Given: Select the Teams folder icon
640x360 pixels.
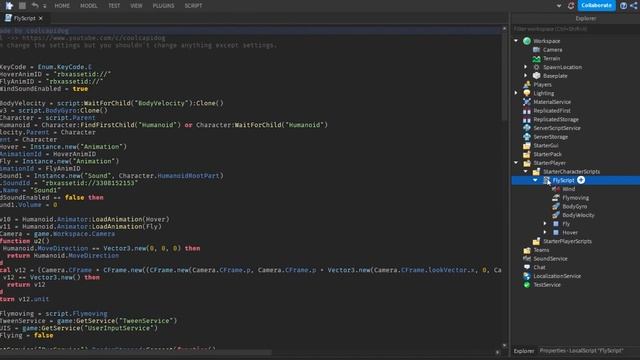Looking at the screenshot, I should coord(527,250).
